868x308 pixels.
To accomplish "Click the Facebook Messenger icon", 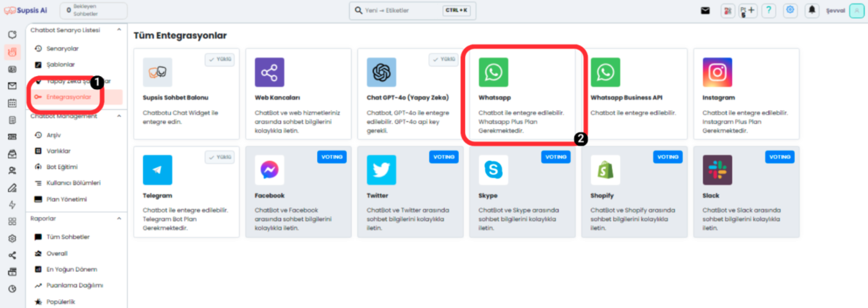I will (x=269, y=170).
